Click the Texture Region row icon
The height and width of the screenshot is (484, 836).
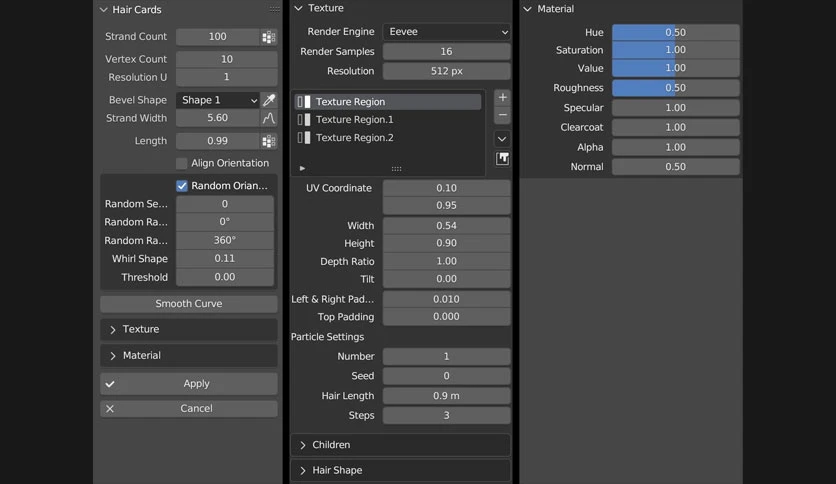point(304,102)
